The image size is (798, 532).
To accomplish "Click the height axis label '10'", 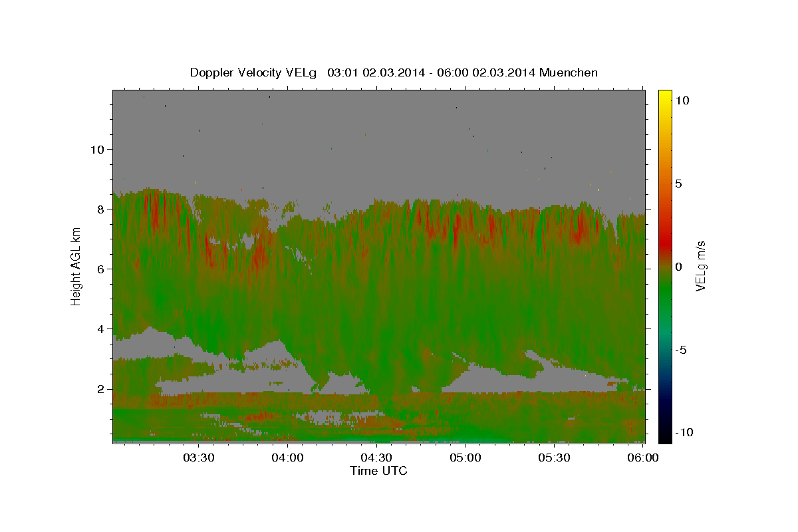I will click(x=96, y=149).
